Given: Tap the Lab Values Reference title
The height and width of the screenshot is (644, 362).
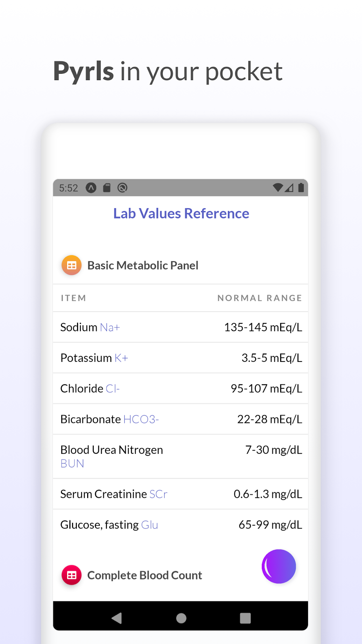Looking at the screenshot, I should [181, 214].
